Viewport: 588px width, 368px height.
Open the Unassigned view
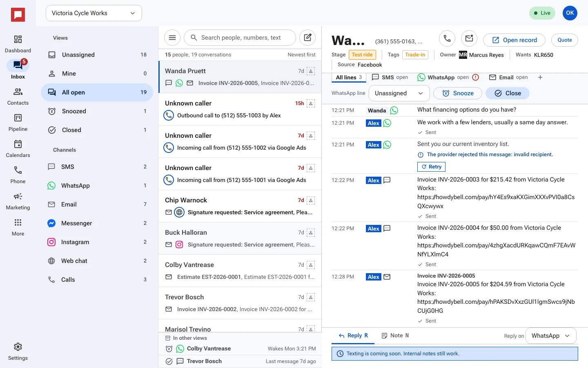pos(97,55)
